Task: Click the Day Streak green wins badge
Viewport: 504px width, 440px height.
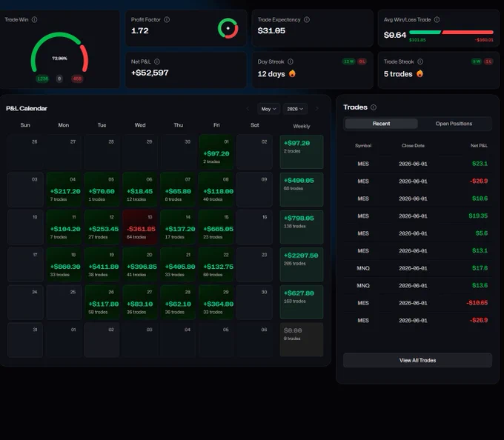Action: coord(349,61)
